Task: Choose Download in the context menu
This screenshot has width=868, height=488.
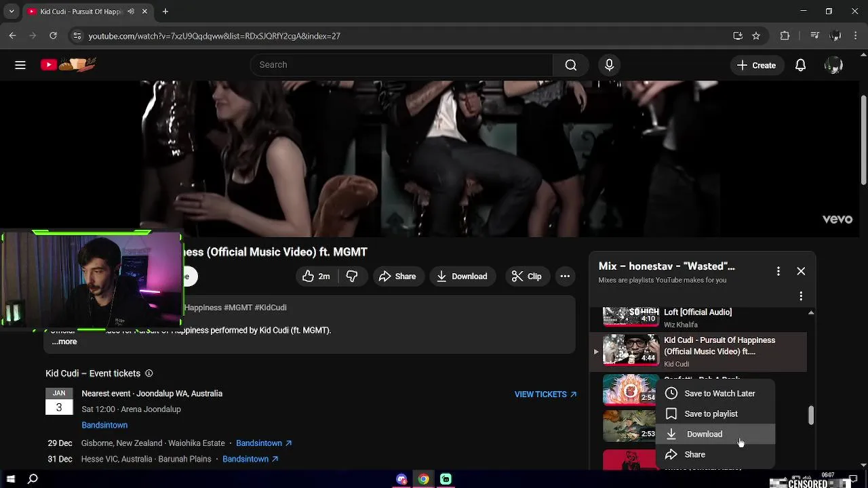Action: click(715, 434)
